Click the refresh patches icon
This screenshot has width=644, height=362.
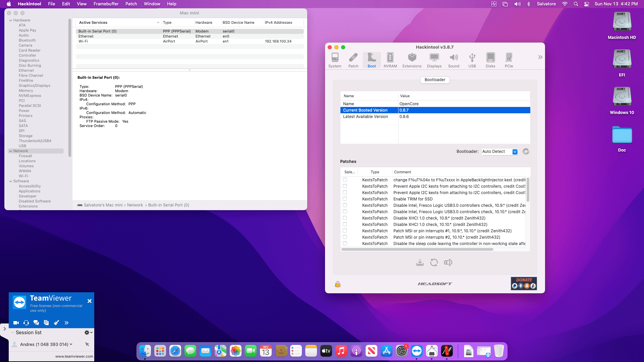tap(434, 262)
